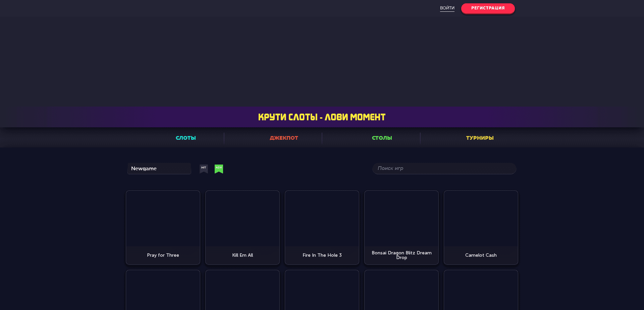Viewport: 644px width, 310px height.
Task: Click the ВОЙТИ login link
Action: 447,8
